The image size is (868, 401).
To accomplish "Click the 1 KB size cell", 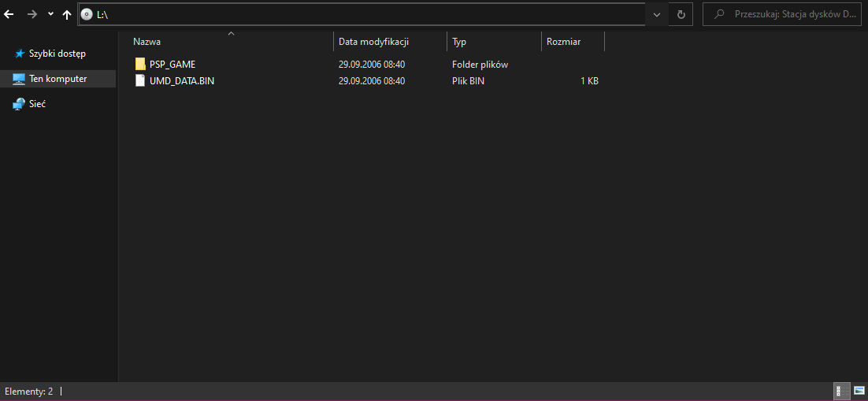I will 589,81.
